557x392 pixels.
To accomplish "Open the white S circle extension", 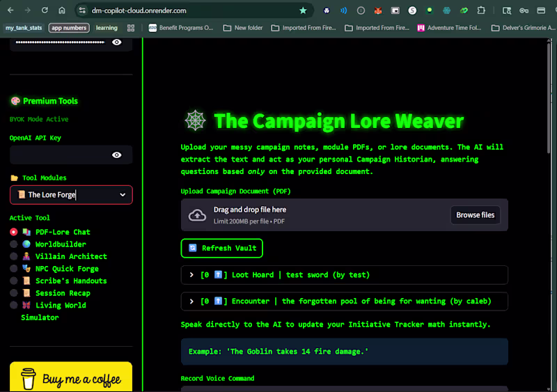I will [x=412, y=10].
